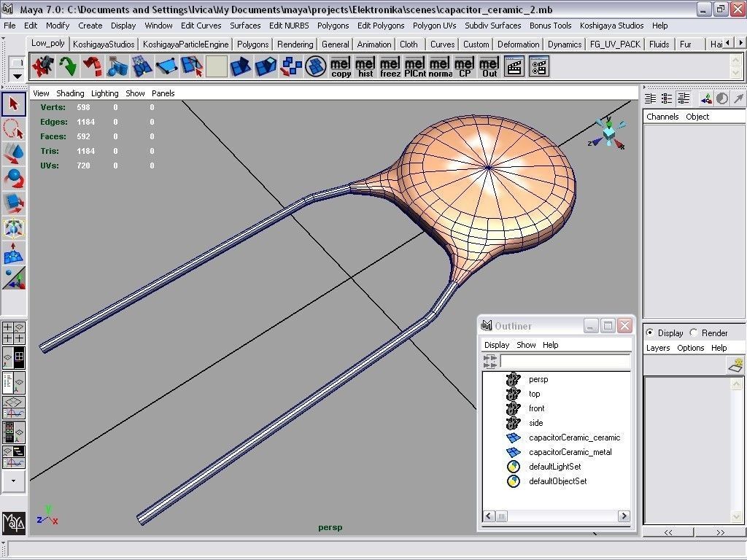The image size is (747, 560).
Task: Open the Edit Polygons menu
Action: click(x=381, y=26)
